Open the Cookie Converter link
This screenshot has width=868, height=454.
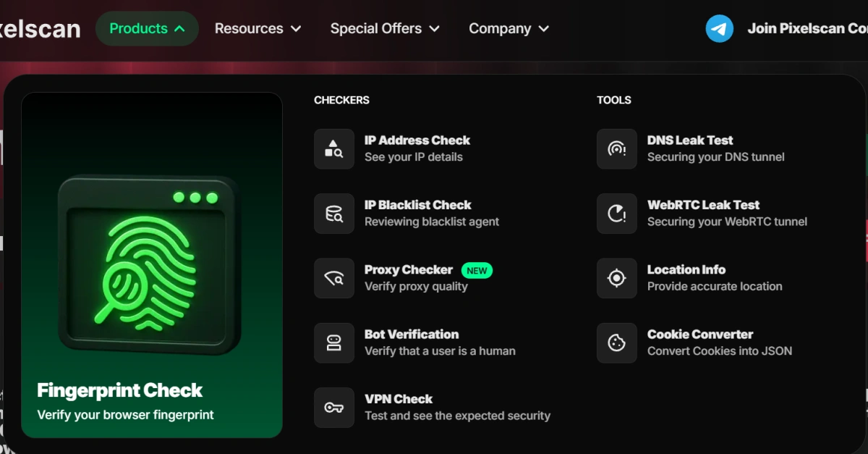pyautogui.click(x=700, y=334)
